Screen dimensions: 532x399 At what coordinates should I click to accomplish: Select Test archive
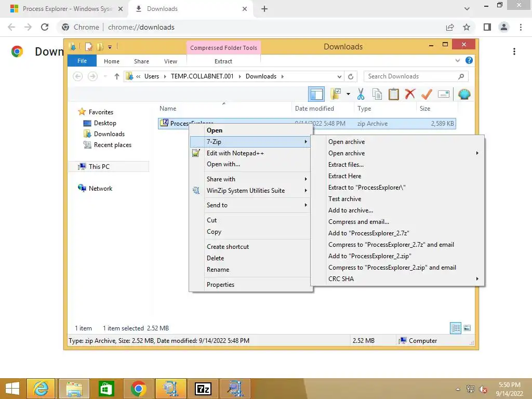point(344,199)
